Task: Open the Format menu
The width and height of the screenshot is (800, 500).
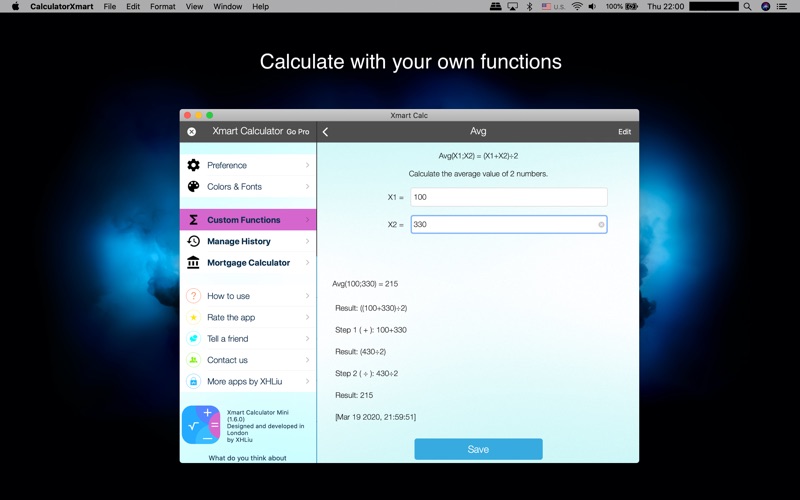Action: pos(163,7)
